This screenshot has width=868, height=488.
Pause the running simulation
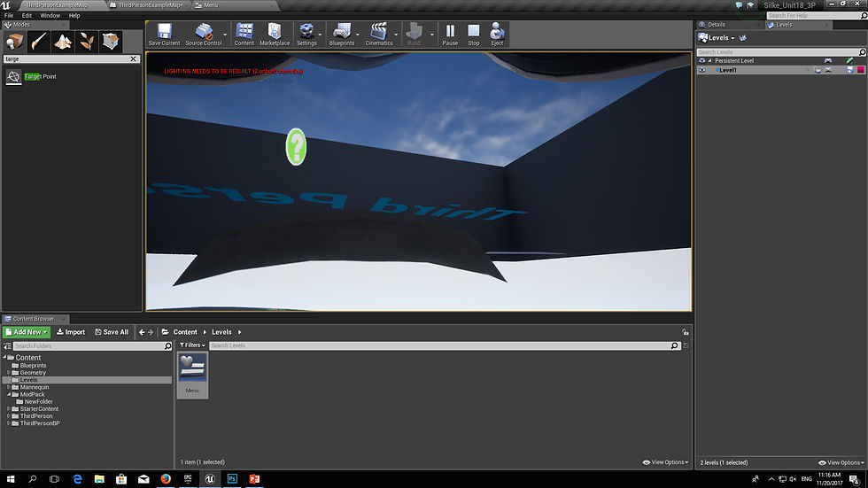tap(450, 35)
